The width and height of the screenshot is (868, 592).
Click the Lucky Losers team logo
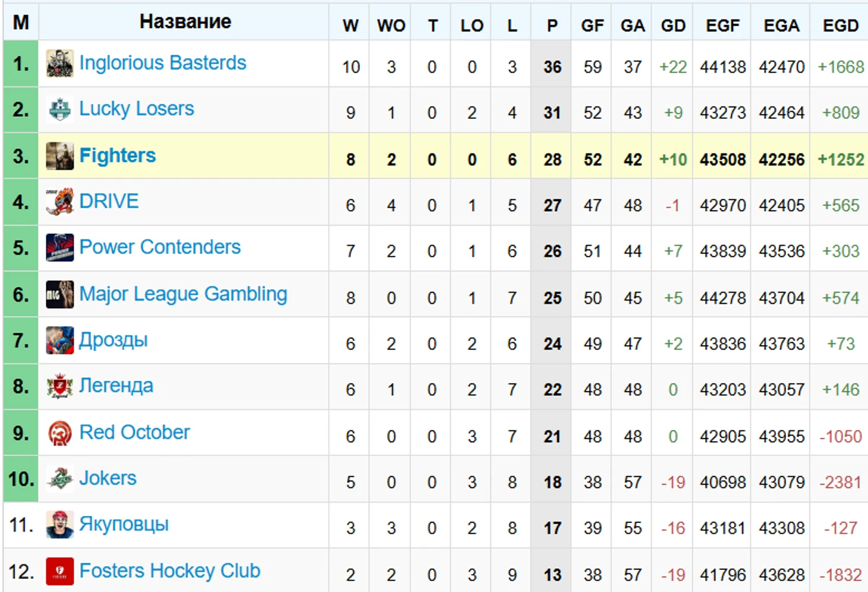(59, 109)
